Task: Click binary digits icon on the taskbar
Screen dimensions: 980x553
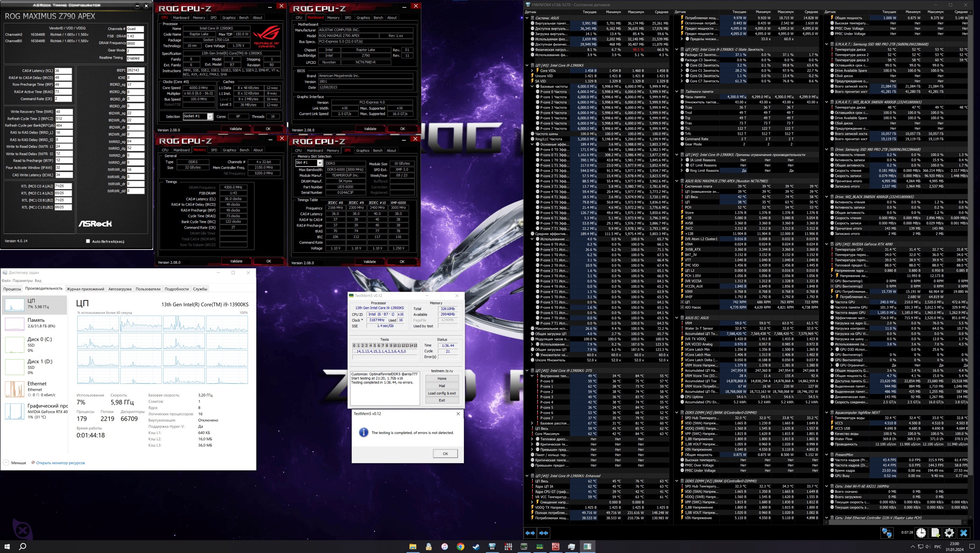Action: pos(508,546)
